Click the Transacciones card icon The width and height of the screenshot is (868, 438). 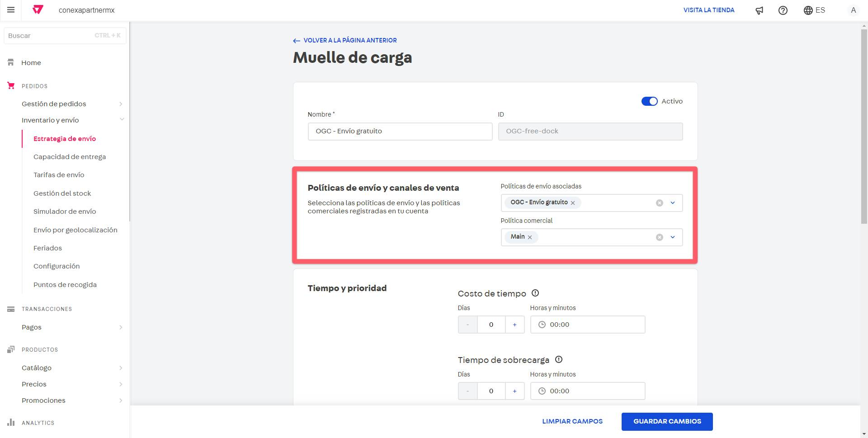[11, 309]
